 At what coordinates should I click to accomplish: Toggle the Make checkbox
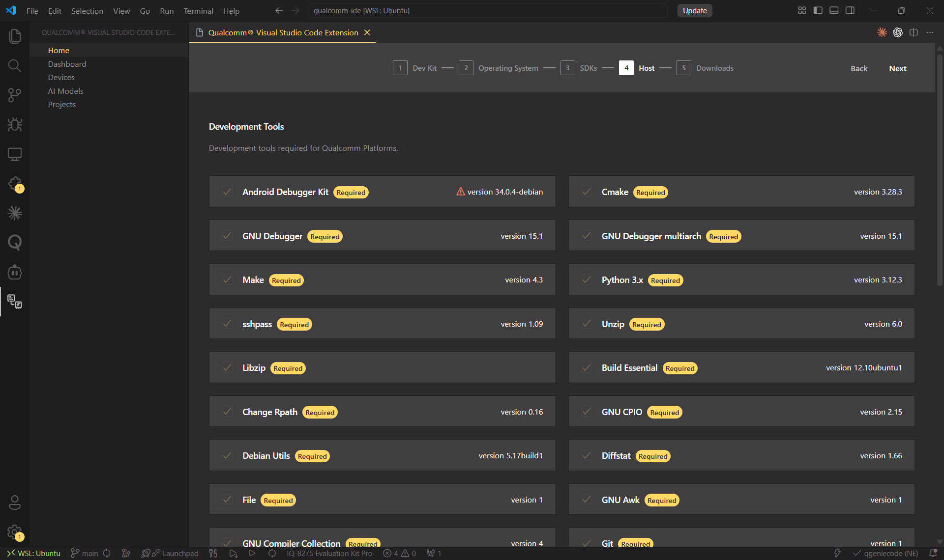point(227,280)
